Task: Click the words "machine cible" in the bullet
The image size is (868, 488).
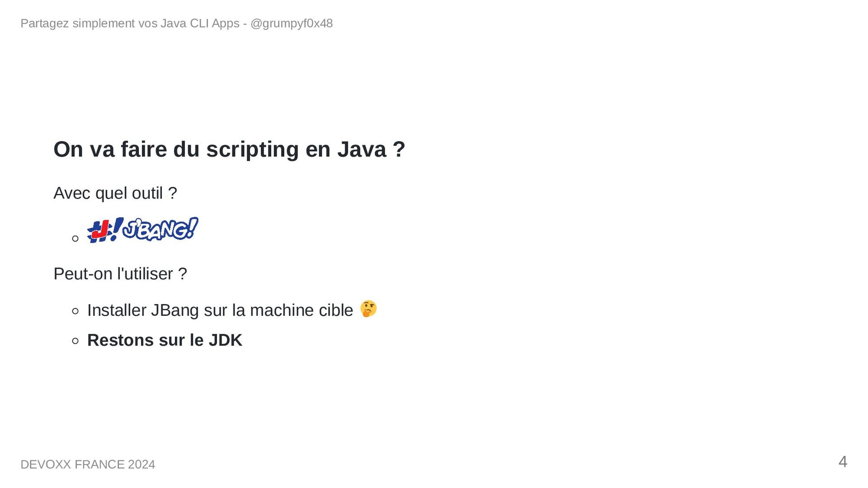Action: [x=301, y=310]
